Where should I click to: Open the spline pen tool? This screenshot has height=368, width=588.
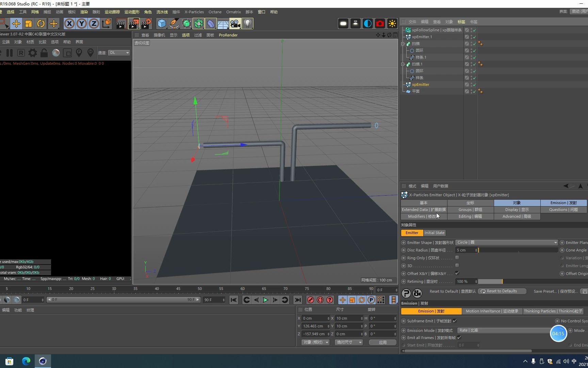click(x=174, y=24)
